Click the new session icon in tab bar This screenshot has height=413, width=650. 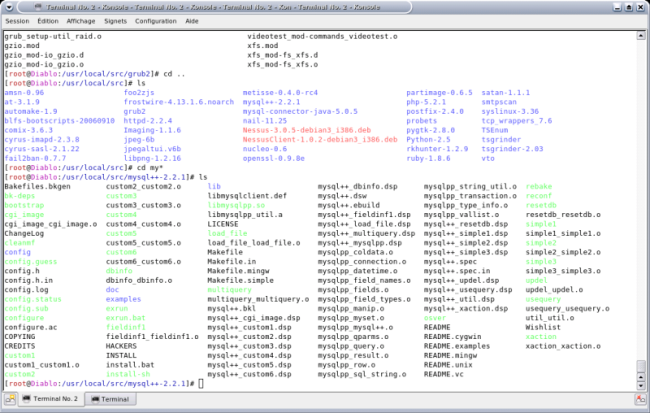click(10, 399)
